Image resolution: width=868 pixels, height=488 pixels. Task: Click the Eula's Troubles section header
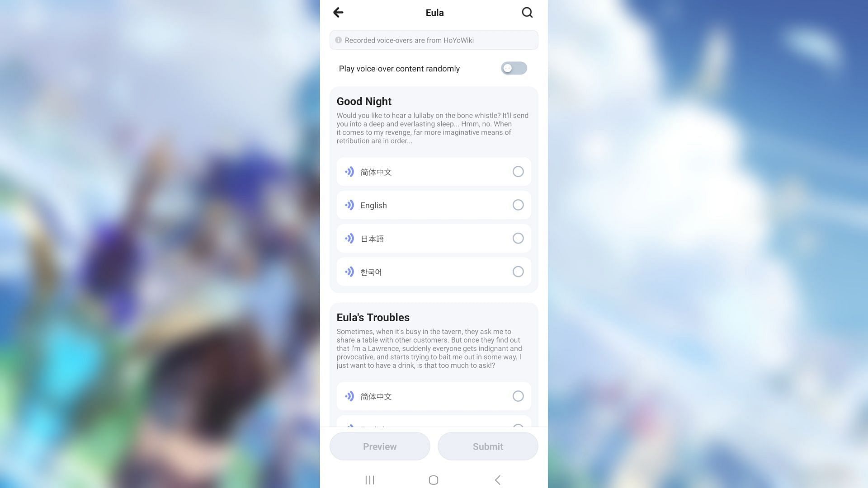[373, 317]
